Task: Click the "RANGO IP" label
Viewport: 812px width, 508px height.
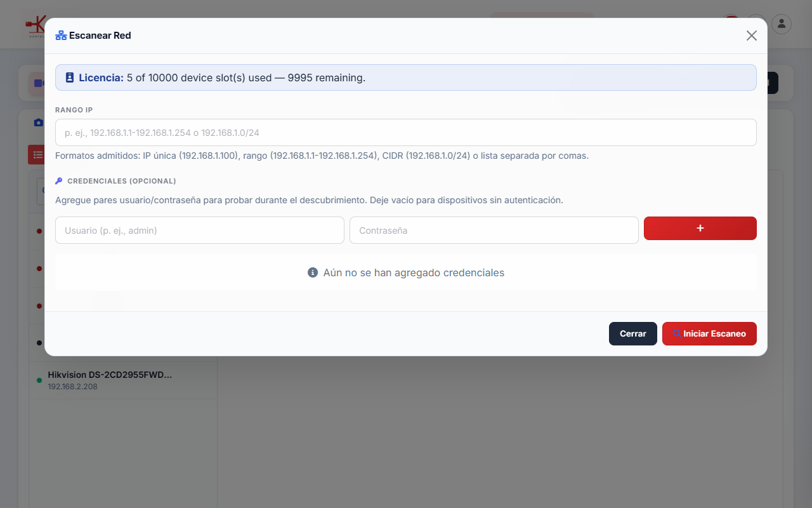Action: pyautogui.click(x=74, y=110)
